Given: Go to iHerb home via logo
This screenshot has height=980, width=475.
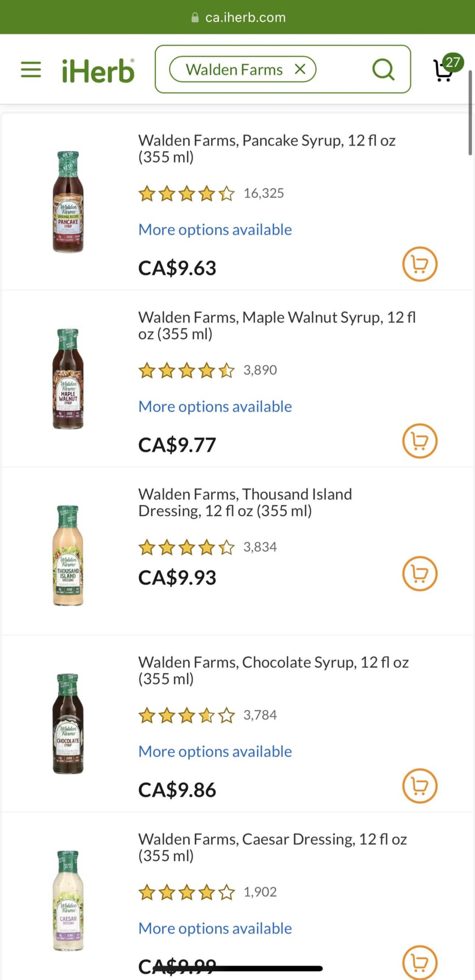Looking at the screenshot, I should click(98, 70).
